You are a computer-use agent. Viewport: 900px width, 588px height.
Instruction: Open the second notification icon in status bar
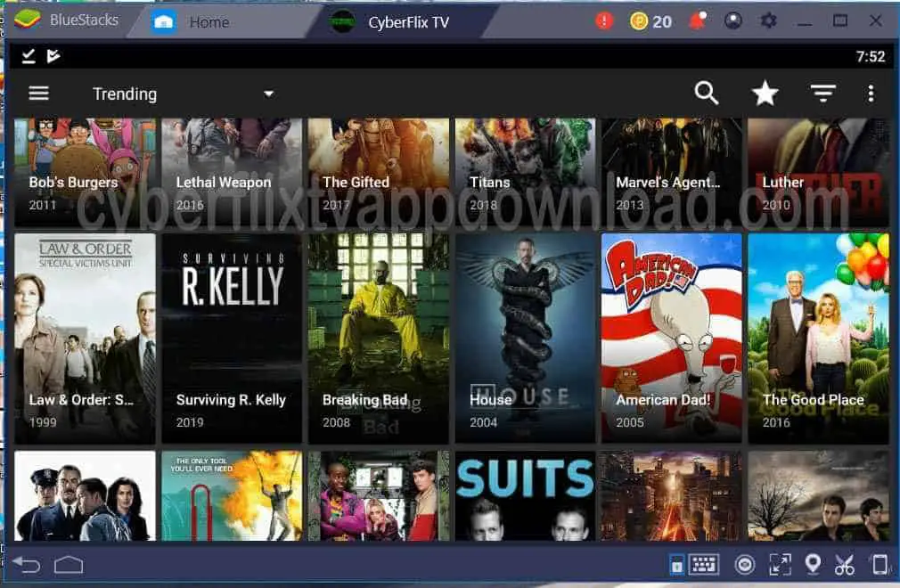pyautogui.click(x=53, y=55)
